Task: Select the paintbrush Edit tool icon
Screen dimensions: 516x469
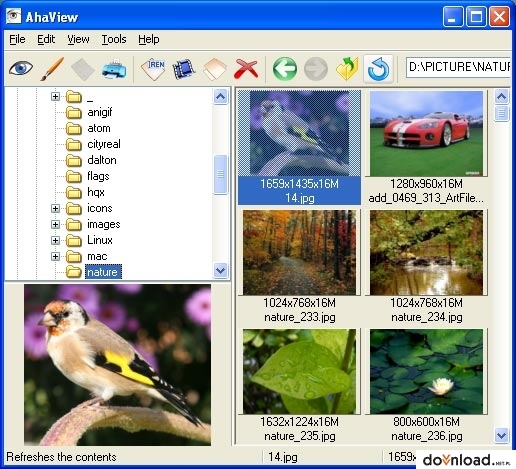Action: coord(52,69)
